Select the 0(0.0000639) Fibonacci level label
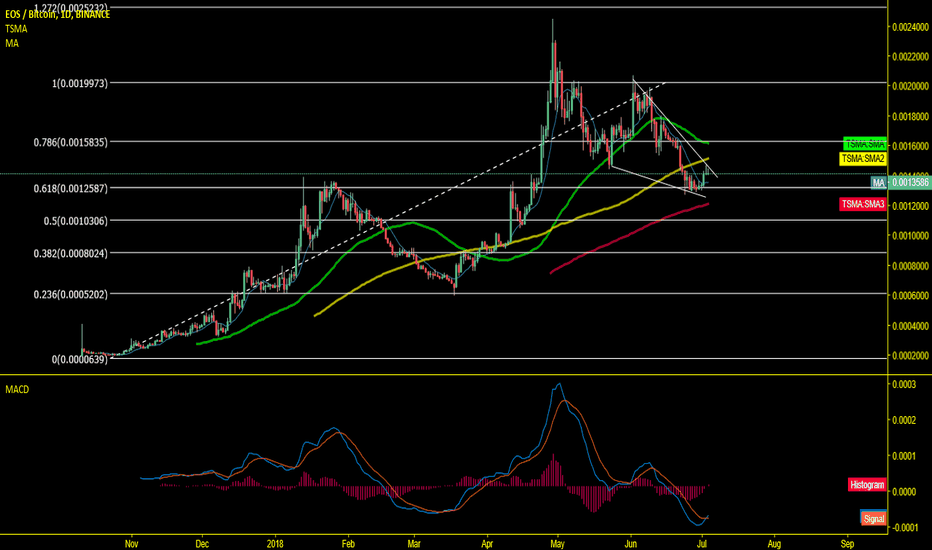Viewport: 932px width, 550px height. tap(80, 359)
